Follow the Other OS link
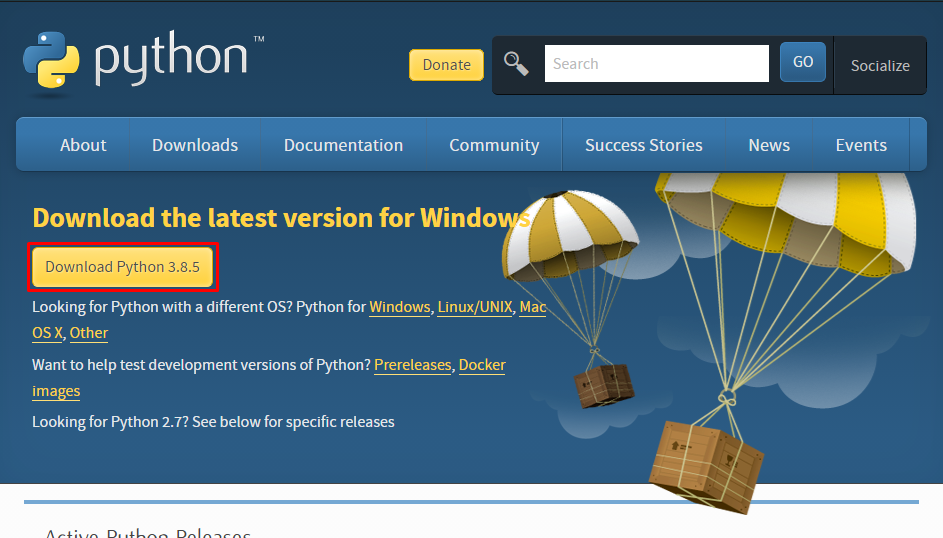 (x=88, y=333)
